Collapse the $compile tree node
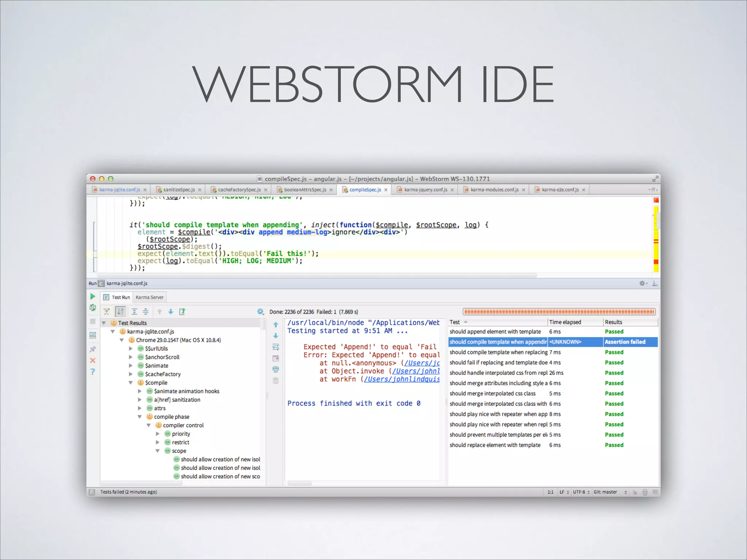 tap(131, 383)
